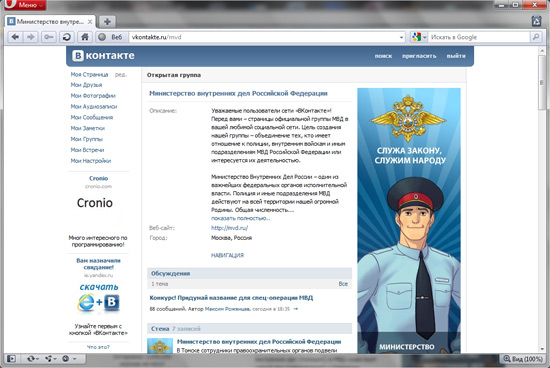Open поиск in the VK header

(x=383, y=56)
